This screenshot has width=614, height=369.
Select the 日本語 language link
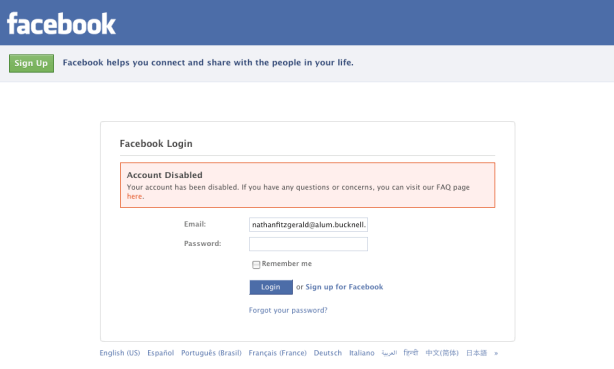[x=477, y=353]
